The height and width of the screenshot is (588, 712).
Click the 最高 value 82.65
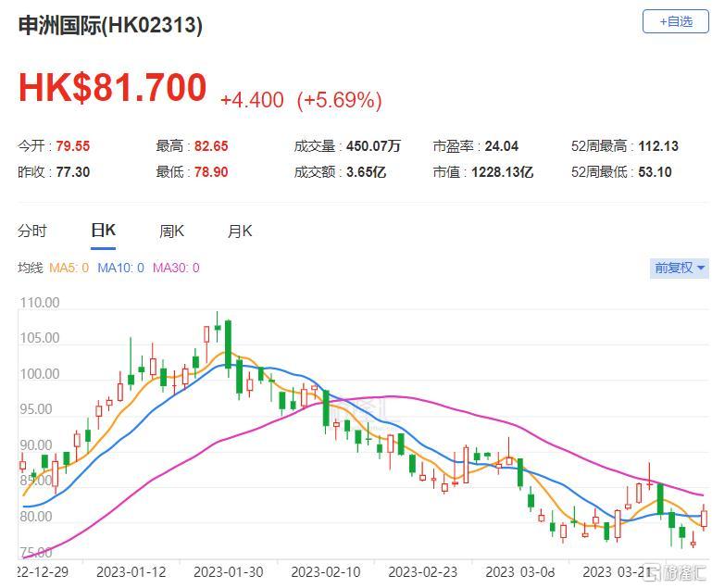[211, 146]
